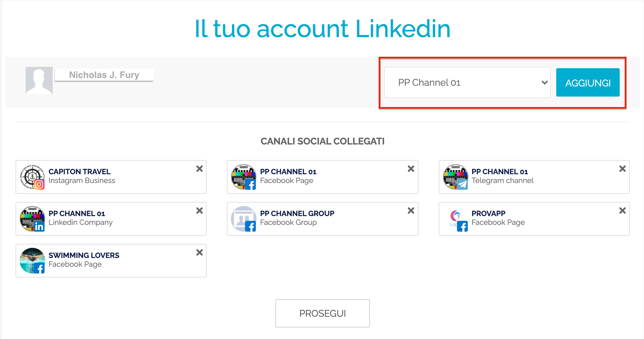Select the Swimming Lovers channel title
The height and width of the screenshot is (339, 644).
click(x=84, y=255)
